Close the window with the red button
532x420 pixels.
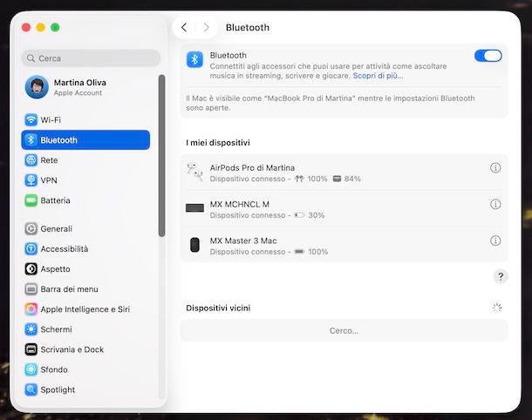coord(26,28)
